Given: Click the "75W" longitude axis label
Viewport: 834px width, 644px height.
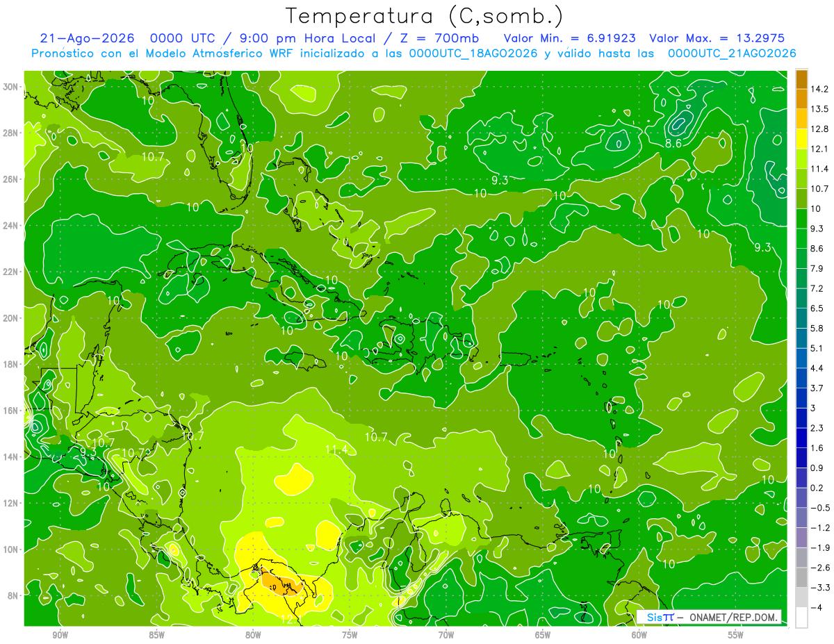Looking at the screenshot, I should tap(350, 635).
